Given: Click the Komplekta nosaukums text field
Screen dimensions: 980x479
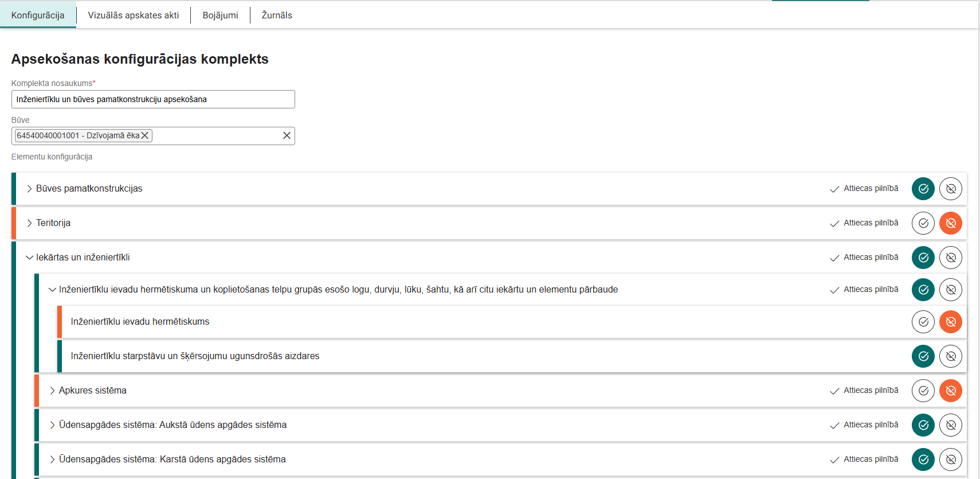Looking at the screenshot, I should click(153, 99).
